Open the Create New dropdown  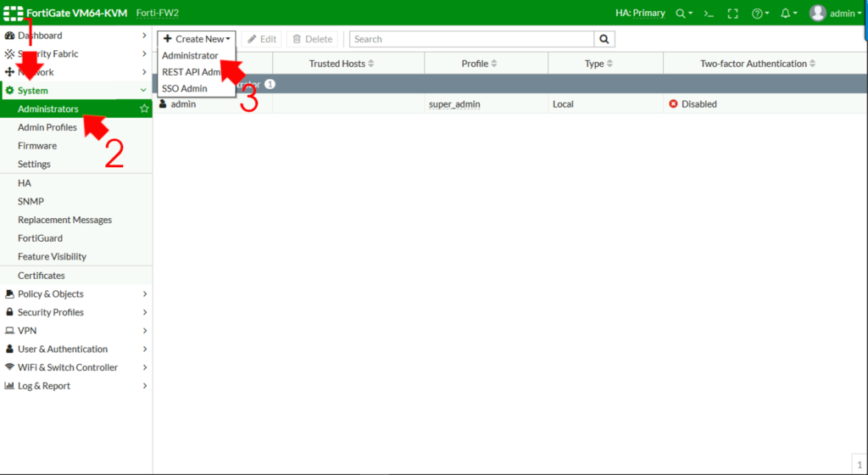coord(197,39)
